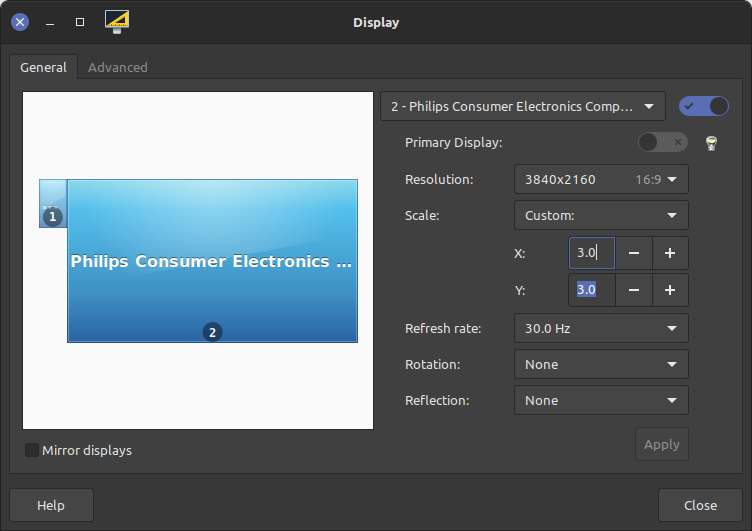This screenshot has width=752, height=531.
Task: Decrease Y scale with the minus button
Action: (x=634, y=290)
